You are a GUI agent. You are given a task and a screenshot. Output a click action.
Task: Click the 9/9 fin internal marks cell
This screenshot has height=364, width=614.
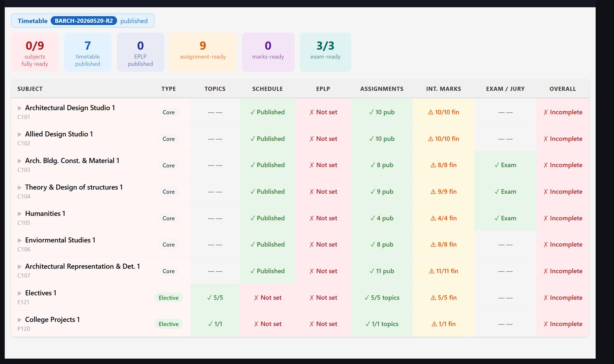443,191
